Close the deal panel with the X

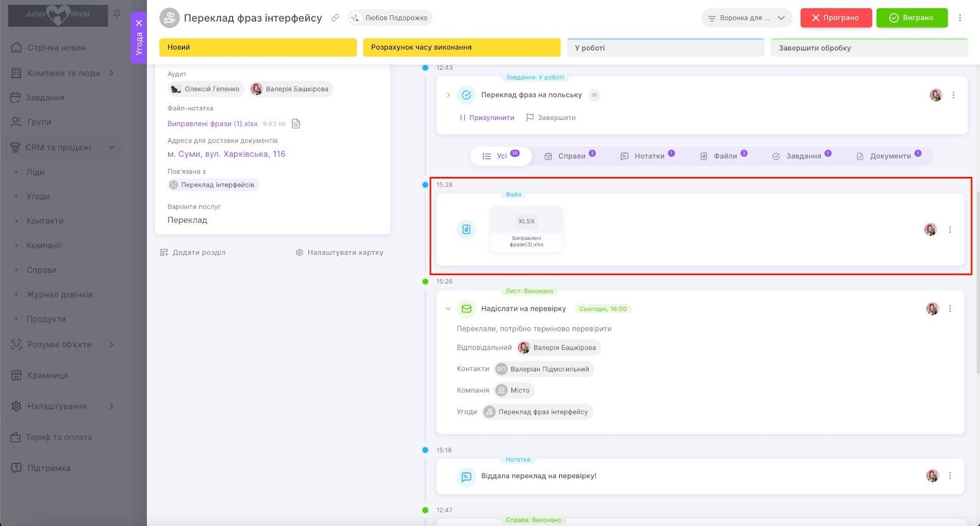point(139,23)
